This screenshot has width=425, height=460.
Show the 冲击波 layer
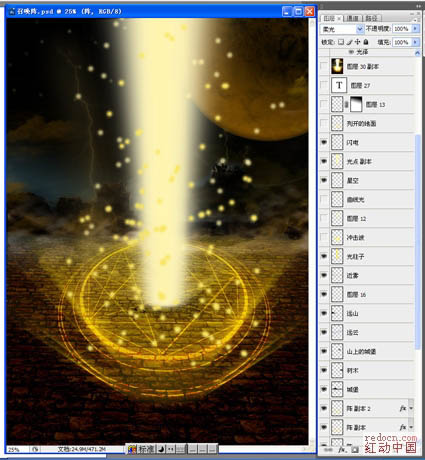[x=324, y=237]
